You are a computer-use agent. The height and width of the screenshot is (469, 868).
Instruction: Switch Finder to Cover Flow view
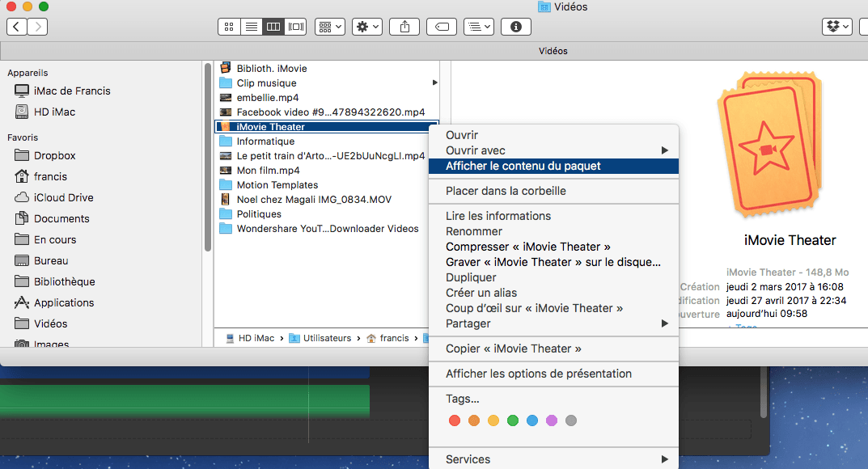295,27
